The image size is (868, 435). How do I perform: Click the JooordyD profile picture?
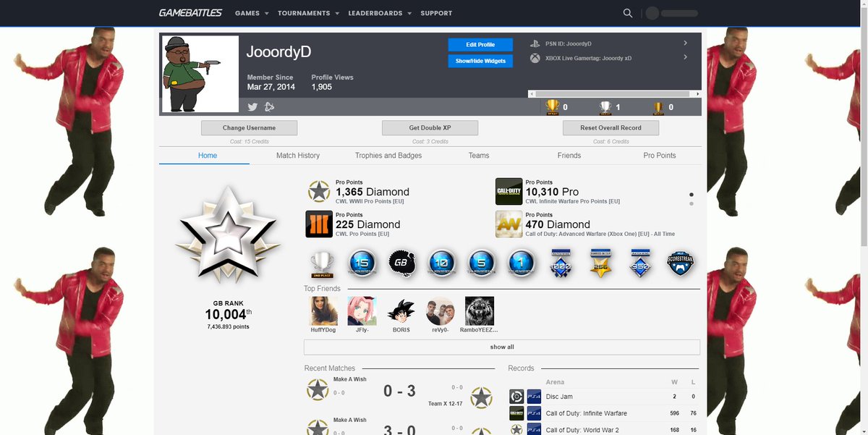pos(200,74)
